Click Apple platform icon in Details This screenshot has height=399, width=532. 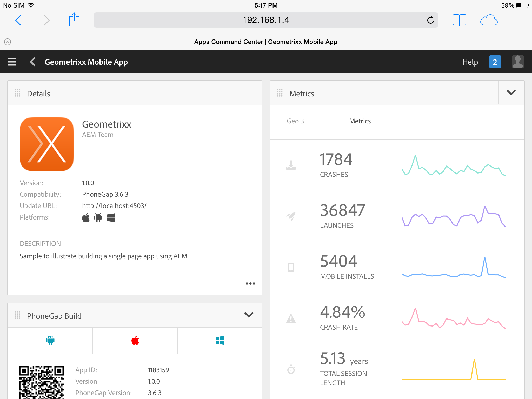(86, 218)
